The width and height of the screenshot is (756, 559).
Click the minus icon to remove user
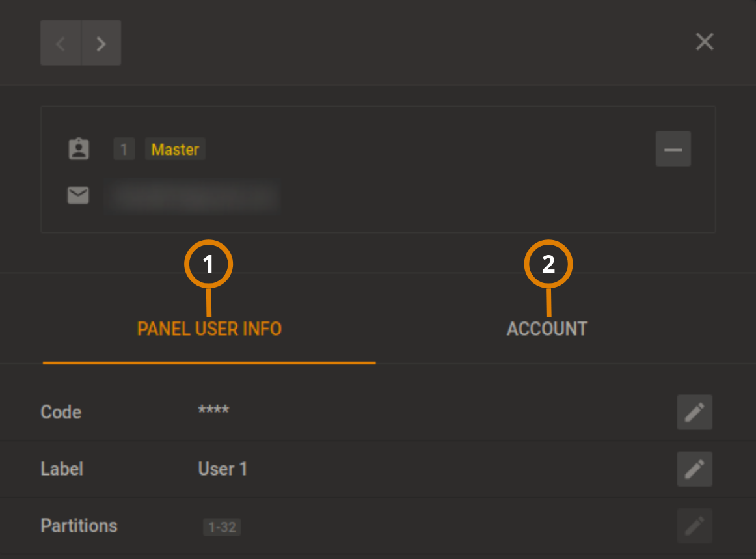[673, 149]
